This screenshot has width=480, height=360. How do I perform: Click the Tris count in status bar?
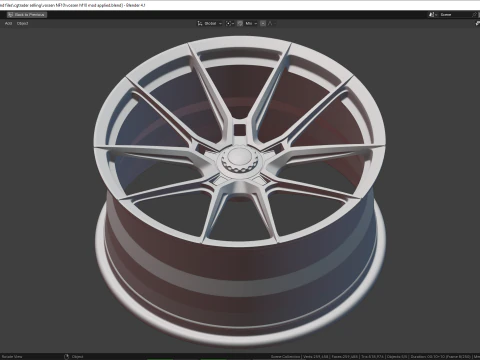(372, 357)
